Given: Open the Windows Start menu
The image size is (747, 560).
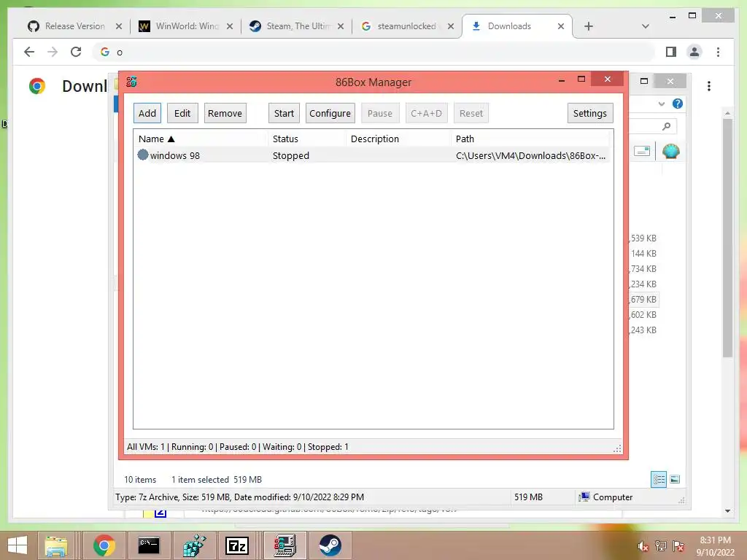Looking at the screenshot, I should [18, 545].
